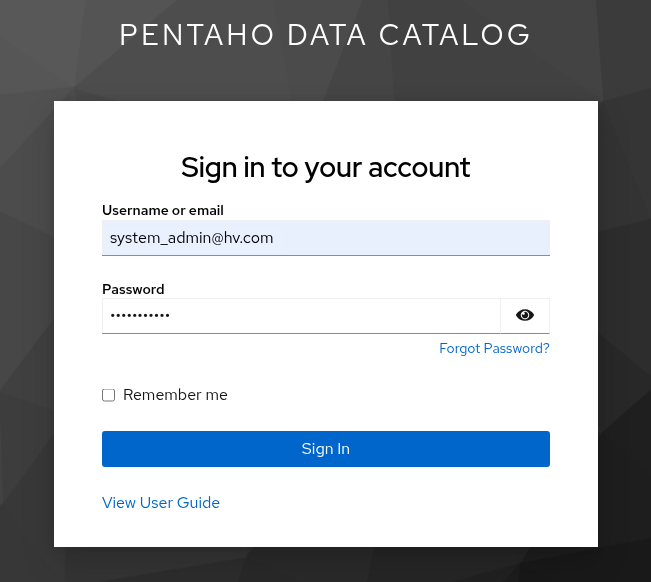651x582 pixels.
Task: Click the Sign in to your account heading
Action: point(325,167)
